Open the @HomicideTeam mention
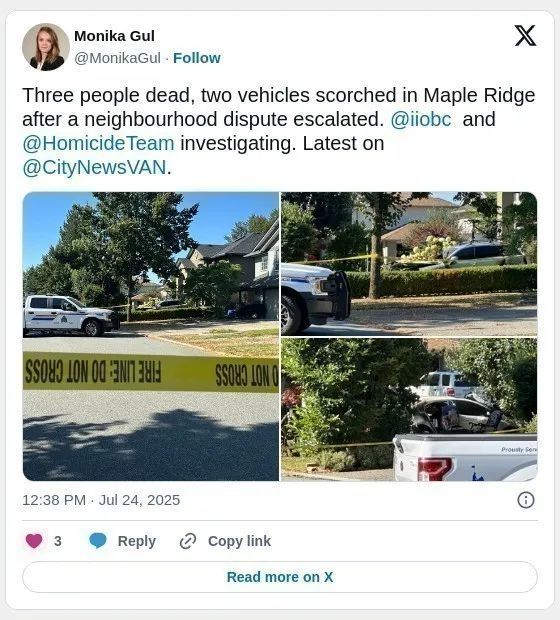560x620 pixels. (98, 143)
